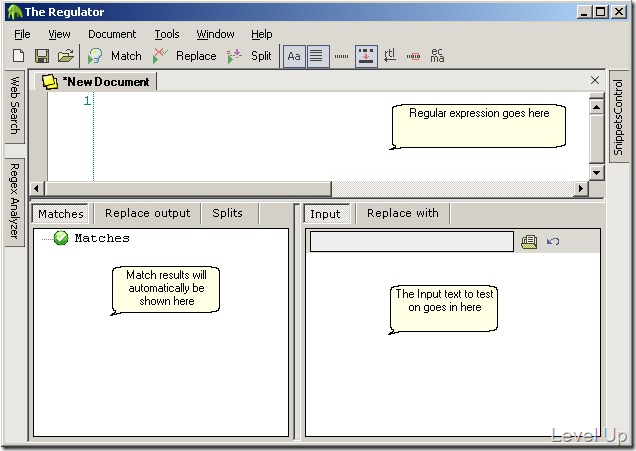Toggle the Aa case-sensitivity option
The height and width of the screenshot is (451, 636).
point(294,56)
